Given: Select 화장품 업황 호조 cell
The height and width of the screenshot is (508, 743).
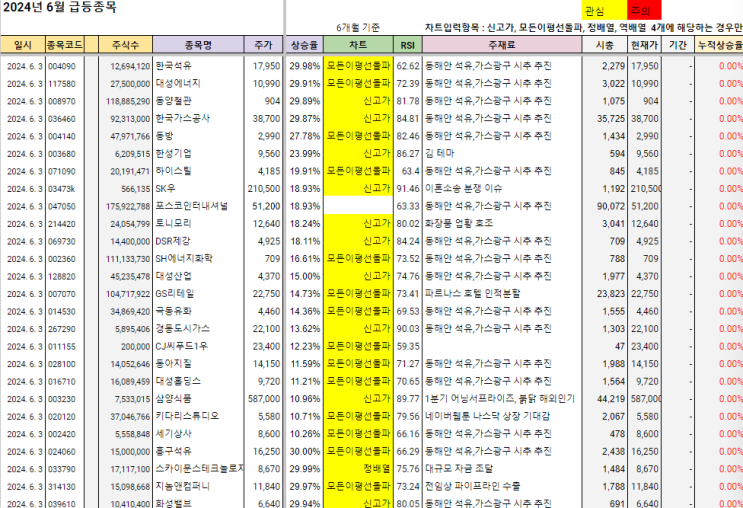Looking at the screenshot, I should click(459, 224).
